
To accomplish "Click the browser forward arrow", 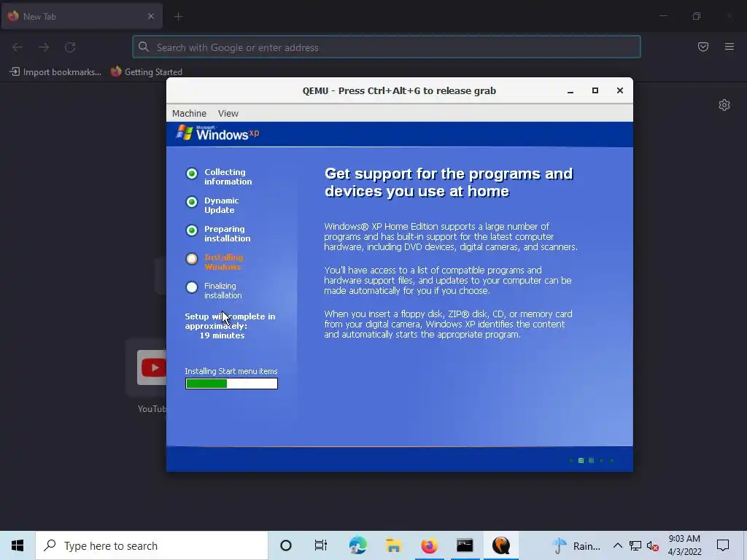I will (x=44, y=47).
